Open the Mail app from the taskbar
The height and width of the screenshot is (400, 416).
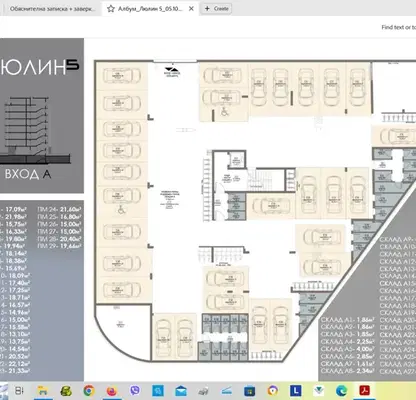click(x=181, y=391)
